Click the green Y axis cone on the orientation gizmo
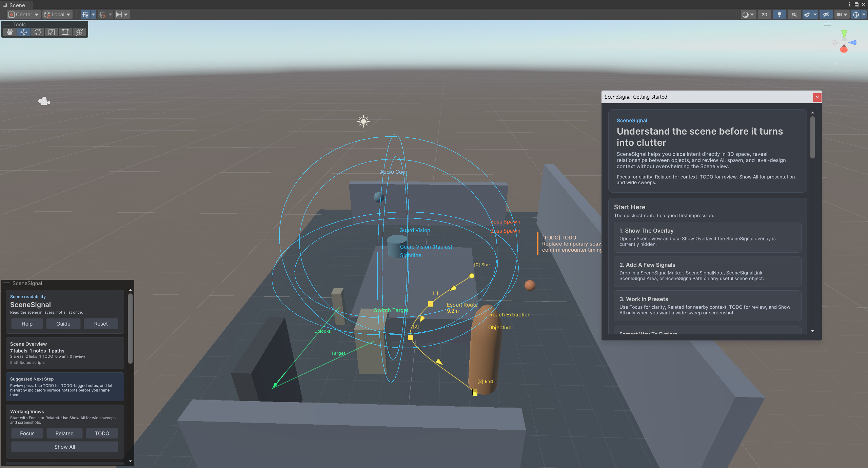 pyautogui.click(x=844, y=34)
